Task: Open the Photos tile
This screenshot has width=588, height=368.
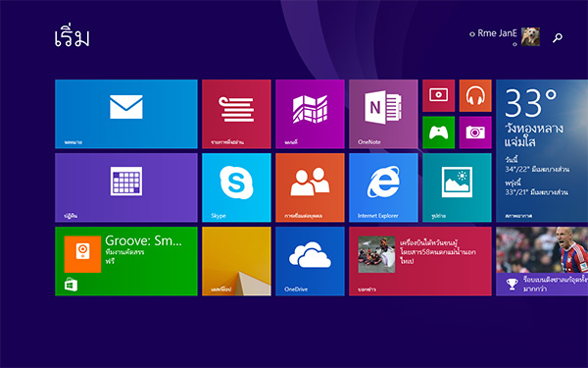Action: coord(457,187)
